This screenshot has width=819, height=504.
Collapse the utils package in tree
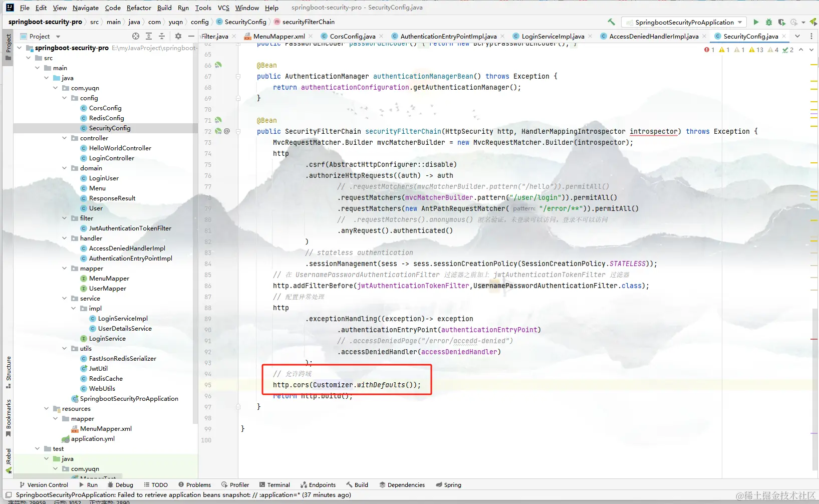point(64,349)
